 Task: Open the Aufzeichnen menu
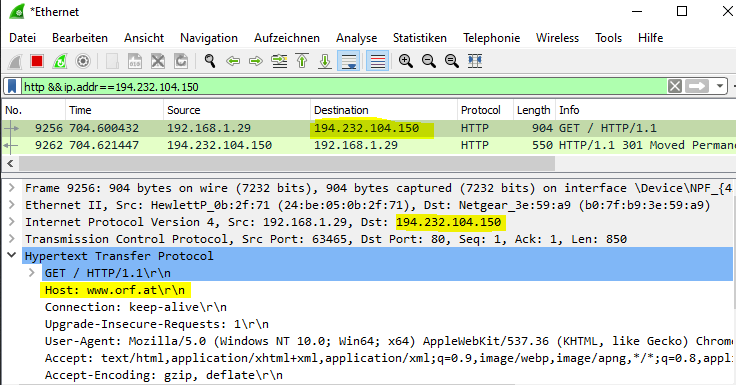pyautogui.click(x=287, y=38)
